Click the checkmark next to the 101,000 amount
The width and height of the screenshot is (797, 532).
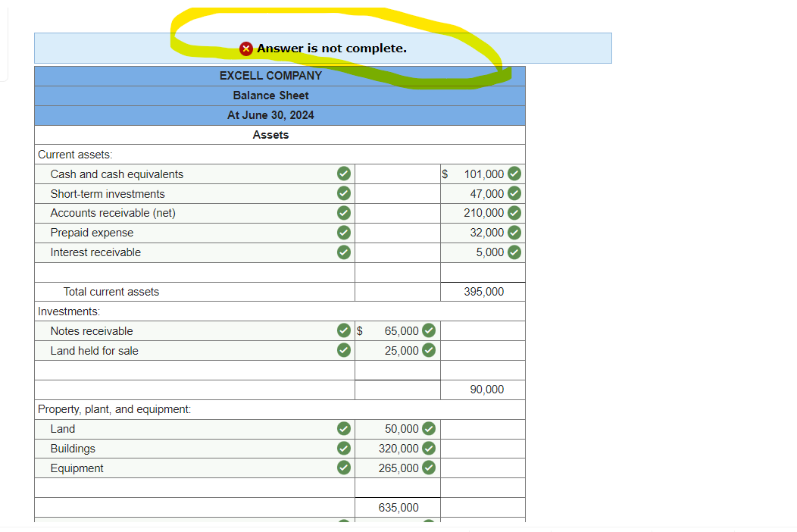514,174
